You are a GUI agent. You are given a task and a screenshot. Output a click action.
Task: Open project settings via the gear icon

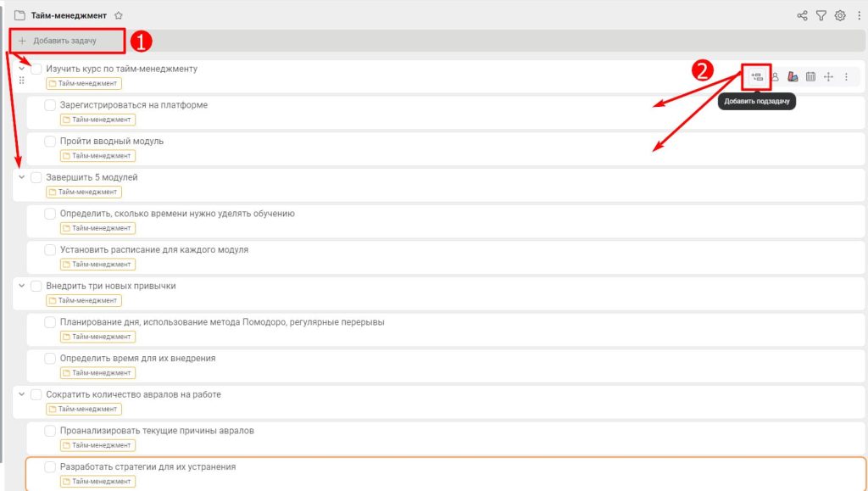[840, 15]
